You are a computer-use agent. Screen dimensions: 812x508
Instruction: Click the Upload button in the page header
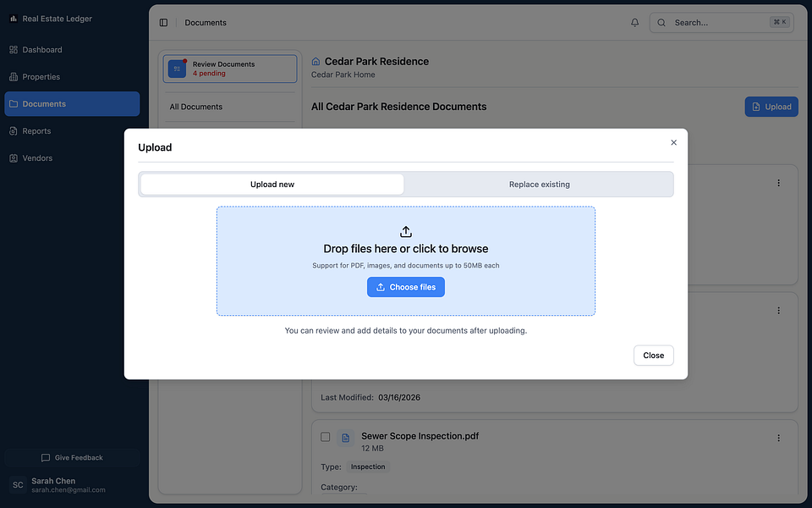tap(771, 107)
